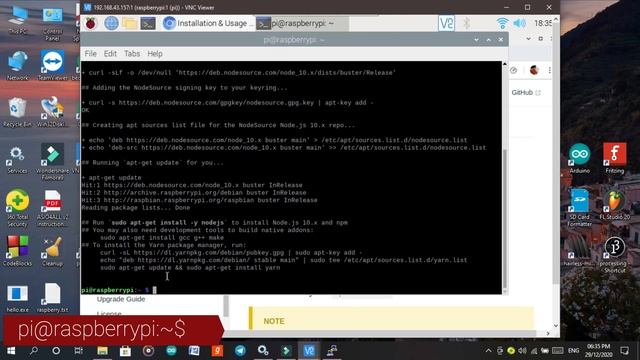Open the terminal Edit menu
The image size is (640, 360).
[x=110, y=53]
